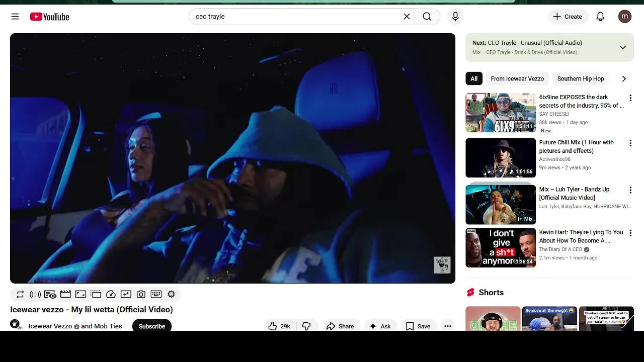Open the notifications bell
Viewport: 644px width, 362px height.
pos(600,17)
